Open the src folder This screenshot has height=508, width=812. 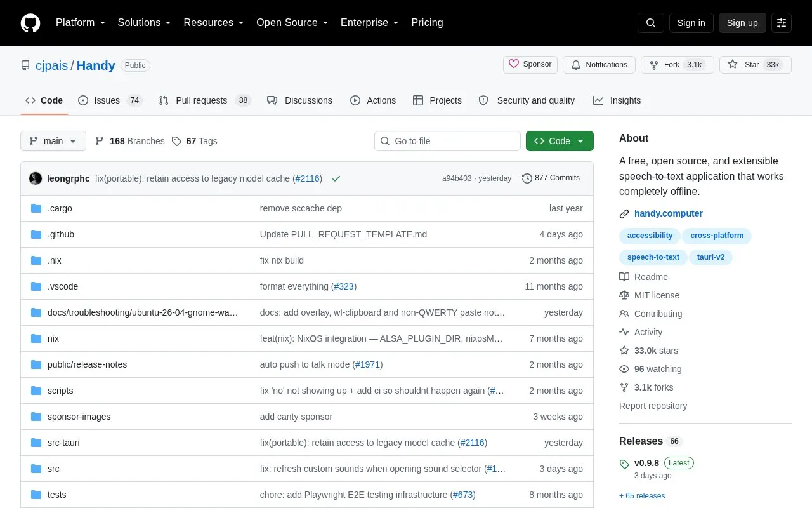(53, 469)
